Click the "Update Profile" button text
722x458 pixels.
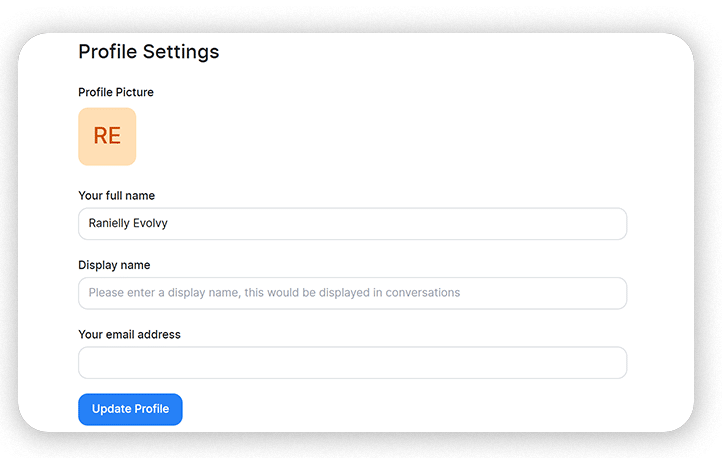point(130,409)
